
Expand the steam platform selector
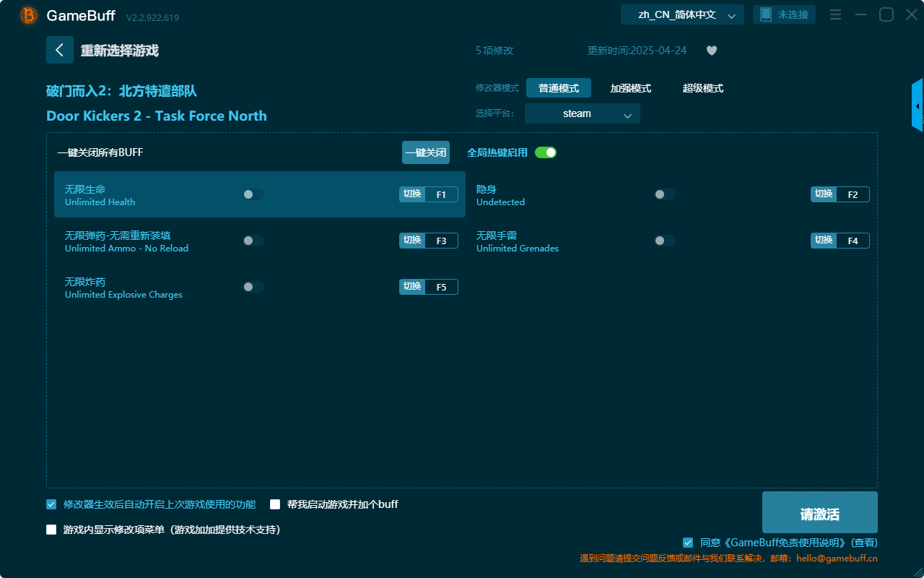pyautogui.click(x=582, y=113)
